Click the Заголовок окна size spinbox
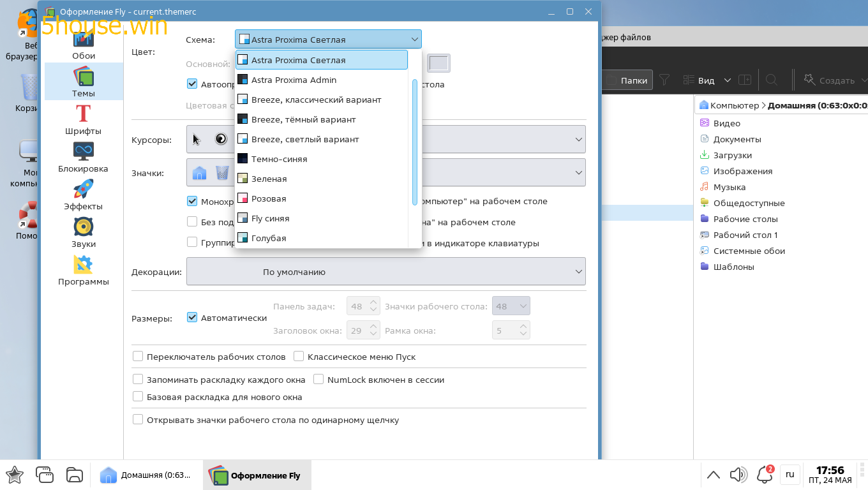 [363, 330]
